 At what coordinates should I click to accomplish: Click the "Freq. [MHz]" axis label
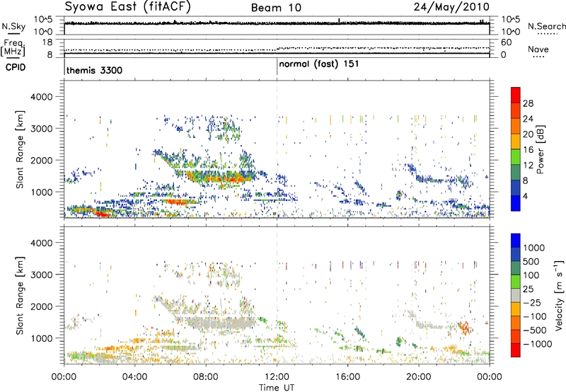(13, 47)
